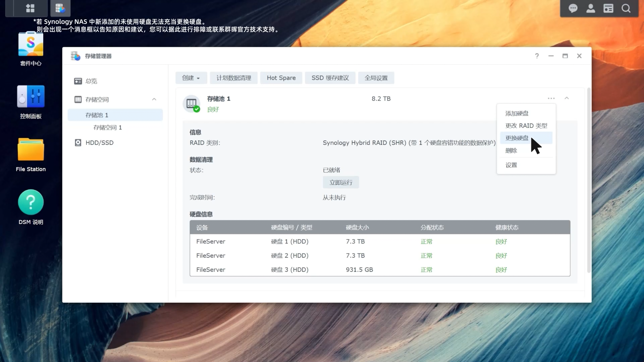Open 控制面板 desktop icon
Viewport: 644px width, 362px height.
[31, 102]
